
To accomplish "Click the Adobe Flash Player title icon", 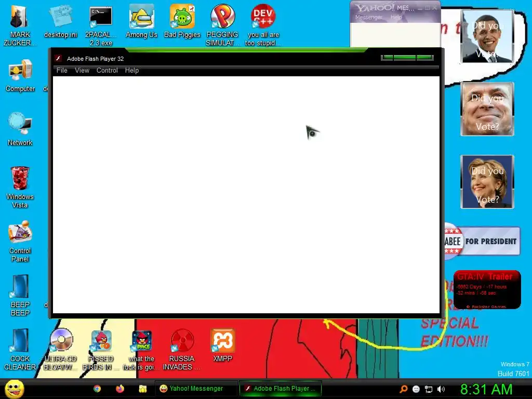I will click(x=58, y=58).
